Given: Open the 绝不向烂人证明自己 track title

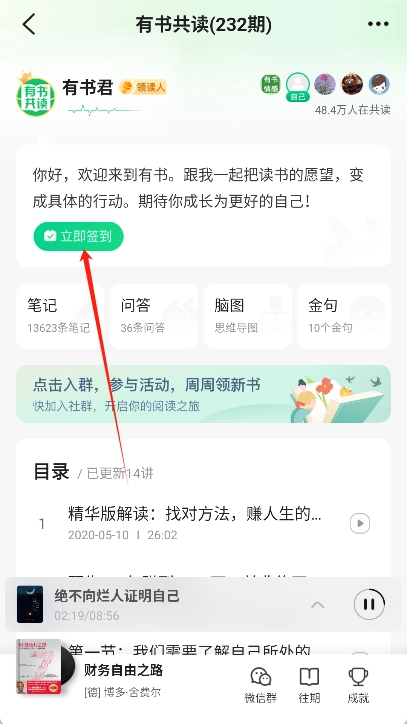Looking at the screenshot, I should click(117, 596).
